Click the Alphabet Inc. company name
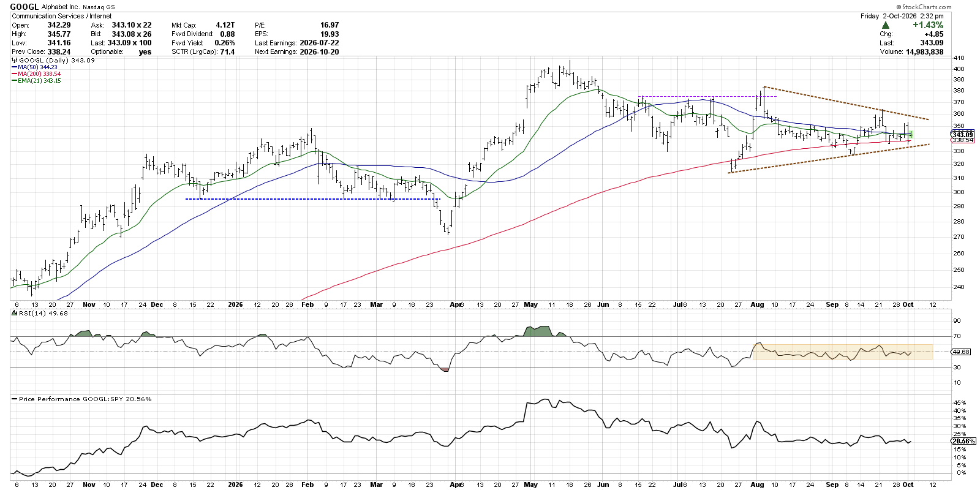980x490 pixels. click(62, 7)
